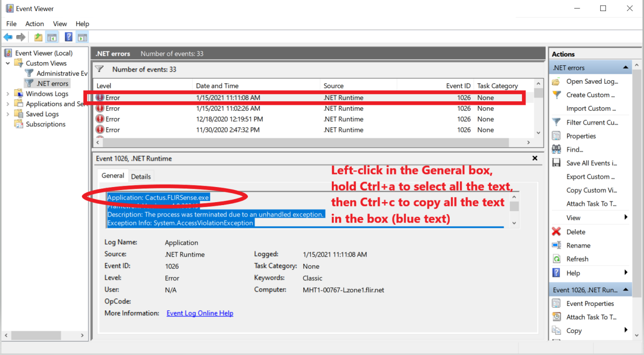Click the red Delete icon
644x355 pixels.
(x=557, y=231)
